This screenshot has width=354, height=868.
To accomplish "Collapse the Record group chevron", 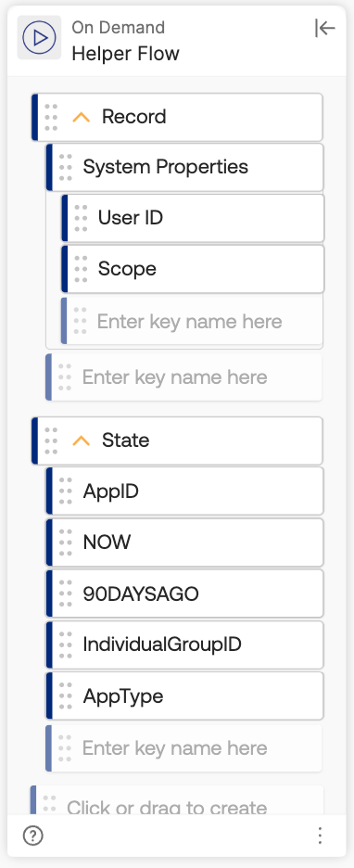I will [82, 118].
